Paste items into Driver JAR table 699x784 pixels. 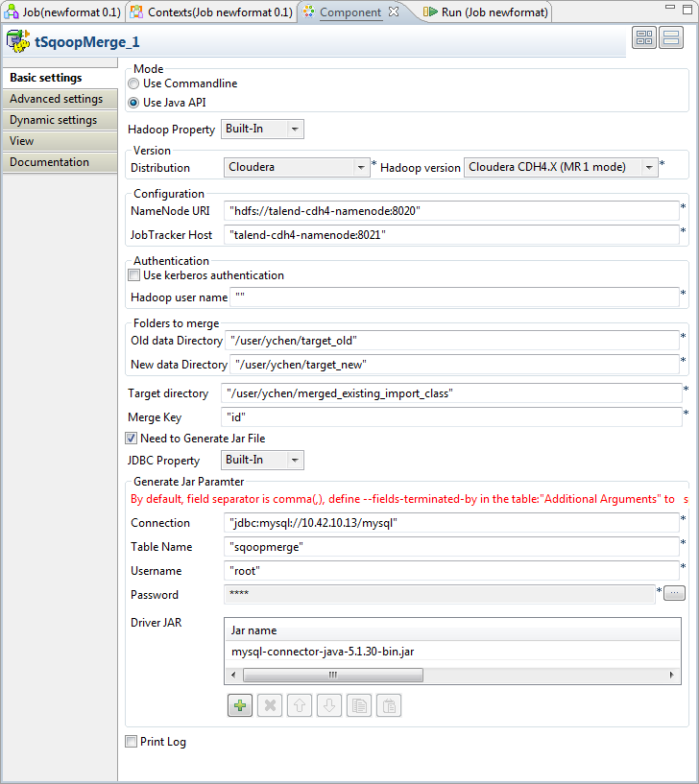(x=389, y=705)
